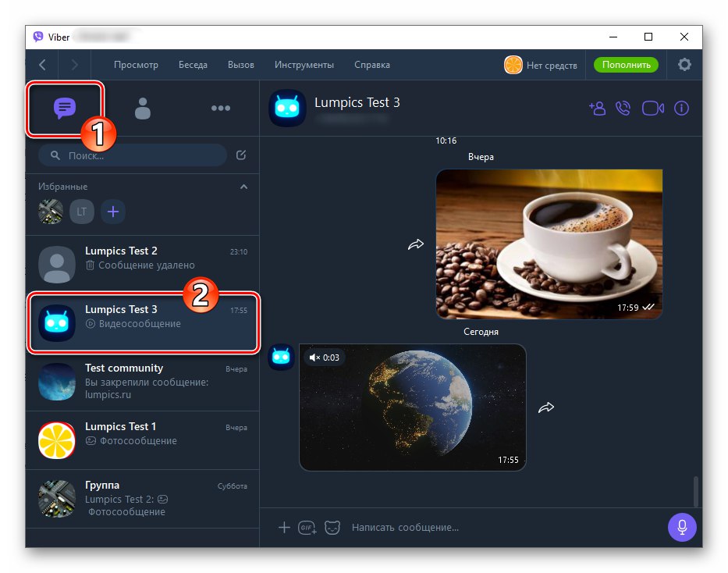728x573 pixels.
Task: Attach file with the plus icon
Action: (284, 528)
